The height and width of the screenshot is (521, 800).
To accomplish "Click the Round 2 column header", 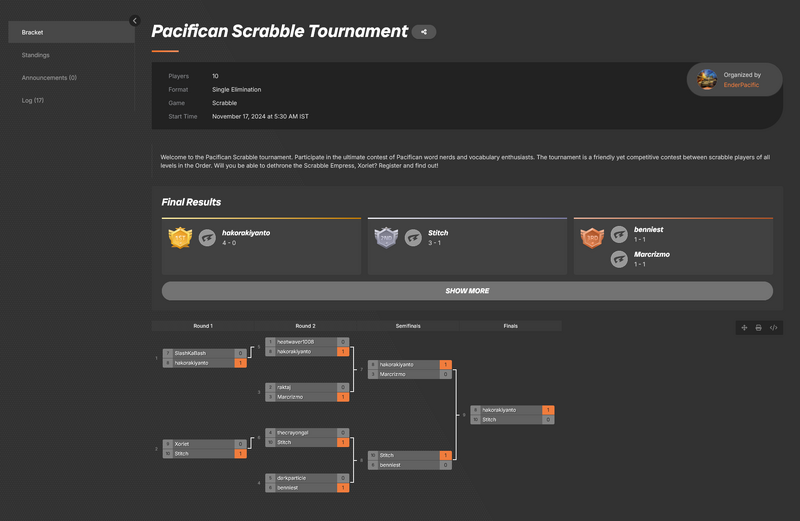I will pos(306,326).
